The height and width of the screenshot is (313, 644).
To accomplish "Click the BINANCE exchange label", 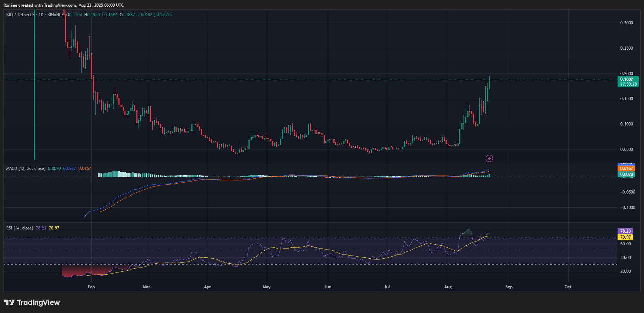I will tap(55, 15).
